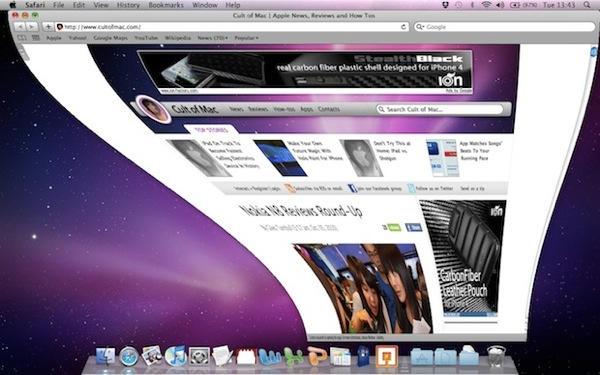600x375 pixels.
Task: Open the calendar grid app in dock
Action: (x=340, y=357)
